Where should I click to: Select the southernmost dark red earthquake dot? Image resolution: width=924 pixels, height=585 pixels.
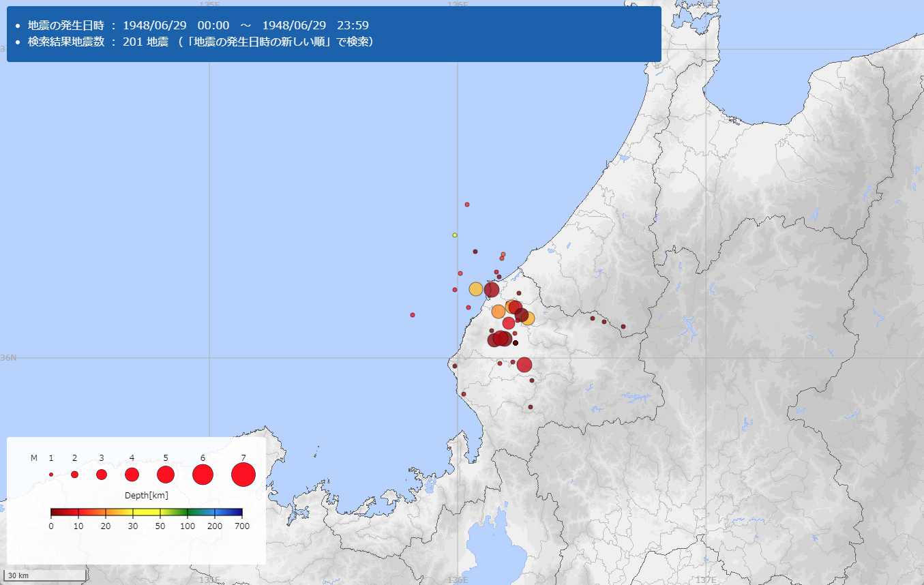point(531,407)
